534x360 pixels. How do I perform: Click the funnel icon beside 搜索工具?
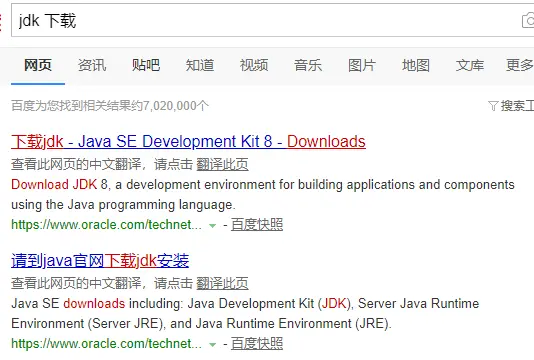click(493, 106)
